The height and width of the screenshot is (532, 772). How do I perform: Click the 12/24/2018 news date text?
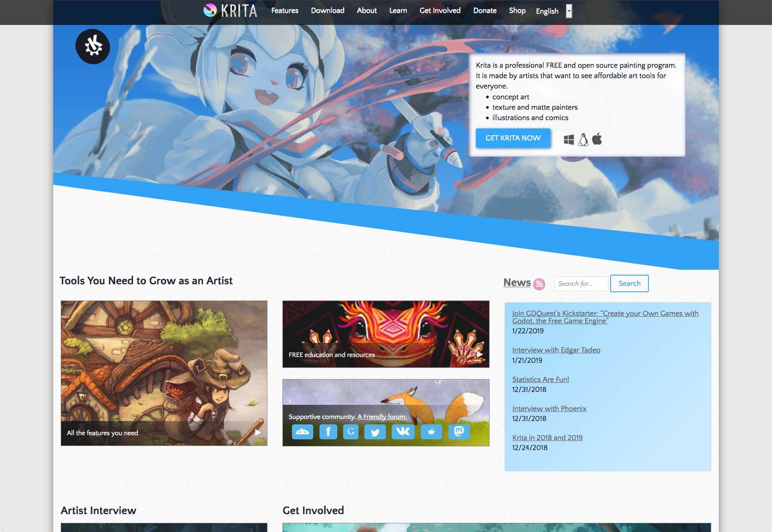pos(530,448)
